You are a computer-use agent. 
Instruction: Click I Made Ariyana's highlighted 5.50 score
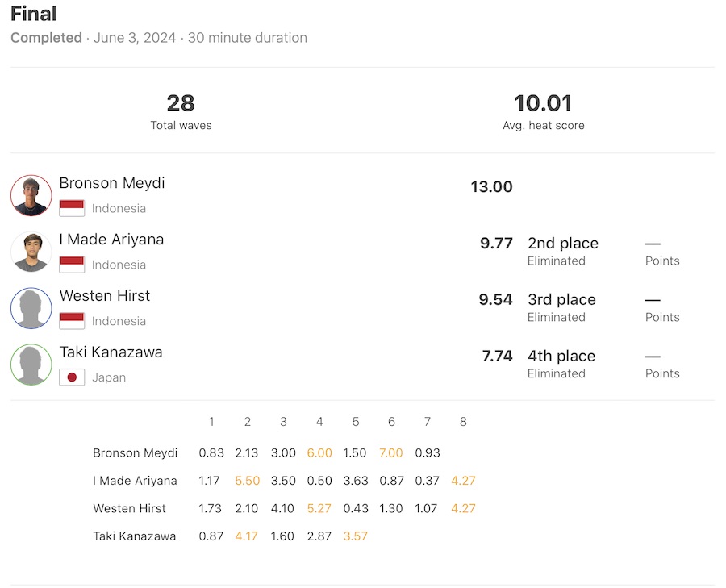pos(247,481)
